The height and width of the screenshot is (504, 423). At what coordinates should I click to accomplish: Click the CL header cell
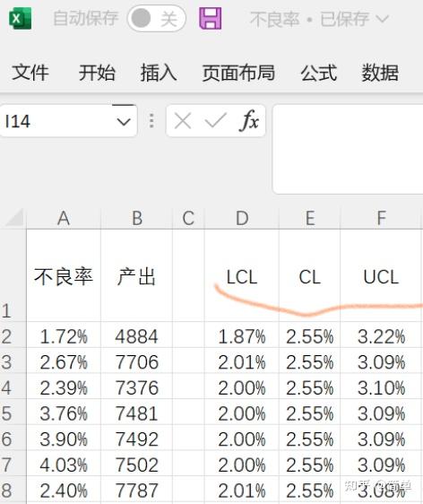coord(309,275)
